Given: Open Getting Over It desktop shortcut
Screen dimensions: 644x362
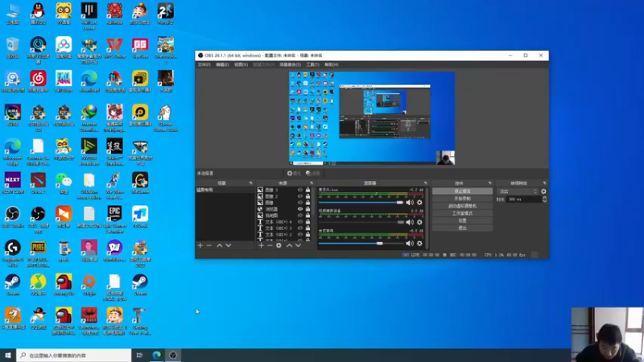Looking at the screenshot, I should pos(140,322).
